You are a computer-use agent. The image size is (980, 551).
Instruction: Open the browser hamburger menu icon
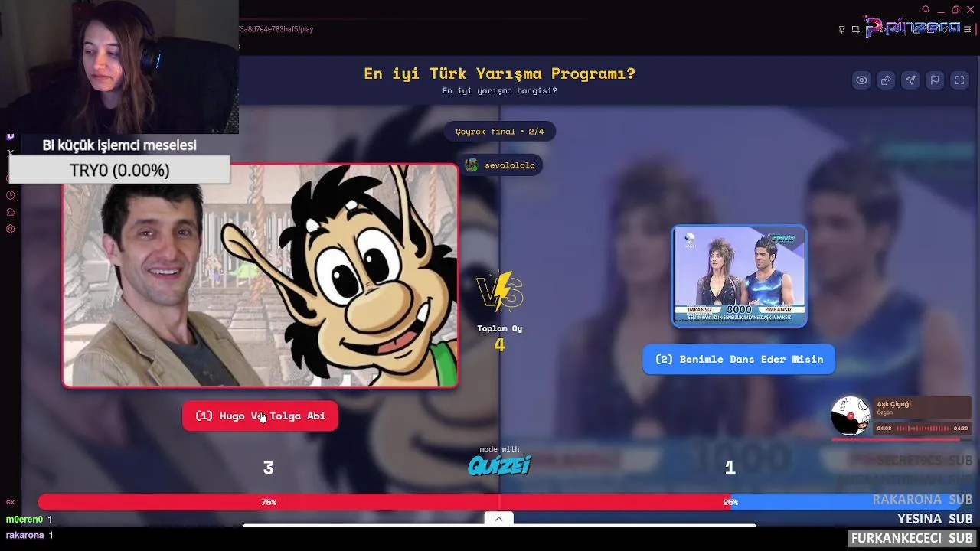coord(968,29)
